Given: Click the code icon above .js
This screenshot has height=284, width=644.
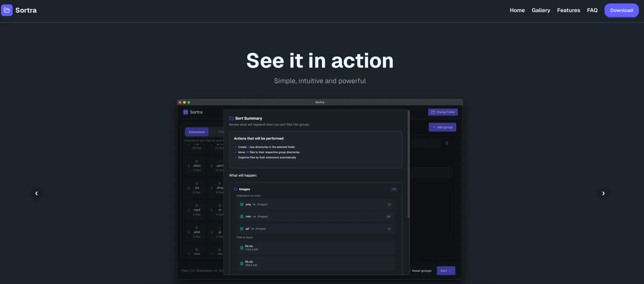Looking at the screenshot, I should (220, 228).
